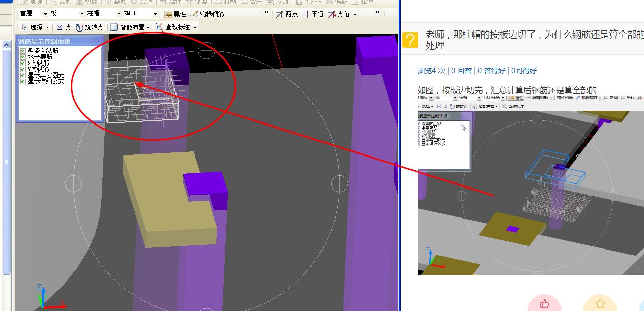
Task: Click the left handle of orbit circle
Action: point(73,183)
